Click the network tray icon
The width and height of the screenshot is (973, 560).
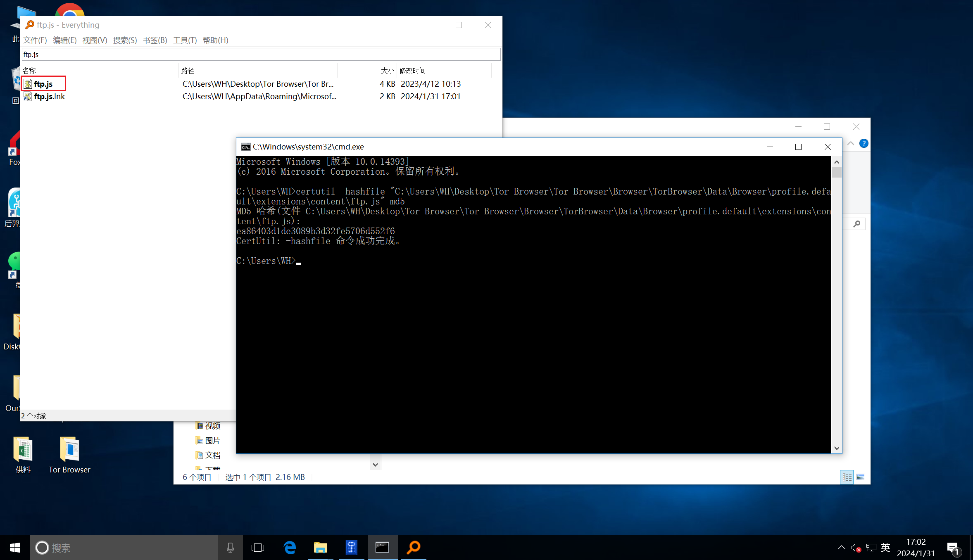click(x=871, y=548)
